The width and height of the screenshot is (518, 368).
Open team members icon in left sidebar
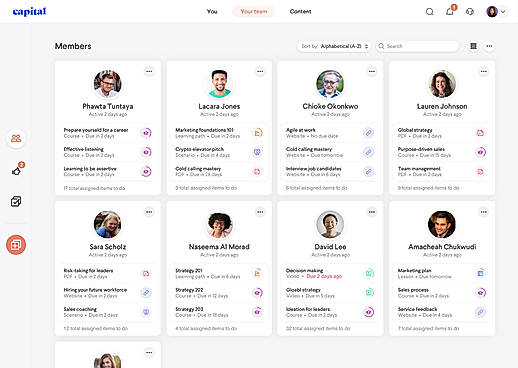(16, 138)
